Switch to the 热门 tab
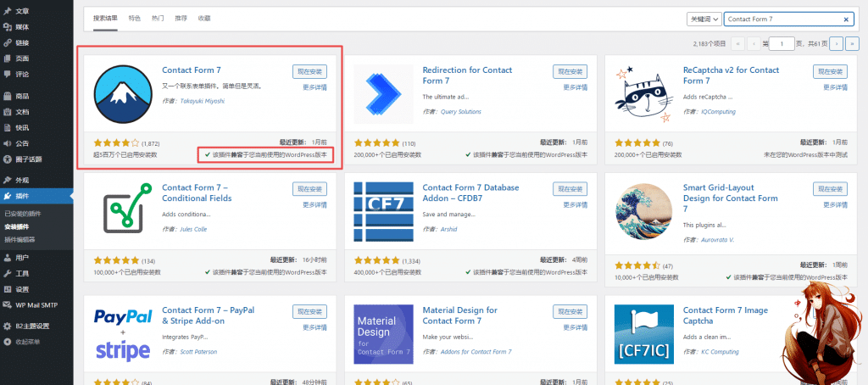The width and height of the screenshot is (868, 385). [158, 19]
